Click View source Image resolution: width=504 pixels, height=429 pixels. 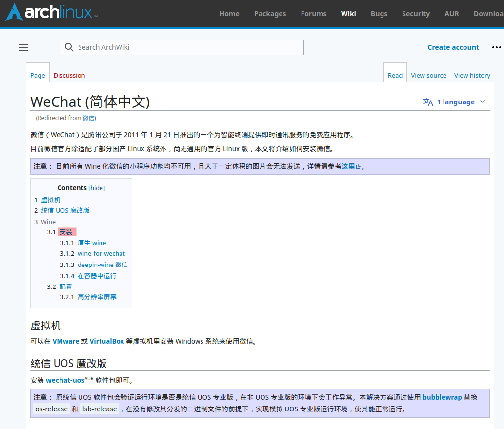click(428, 75)
